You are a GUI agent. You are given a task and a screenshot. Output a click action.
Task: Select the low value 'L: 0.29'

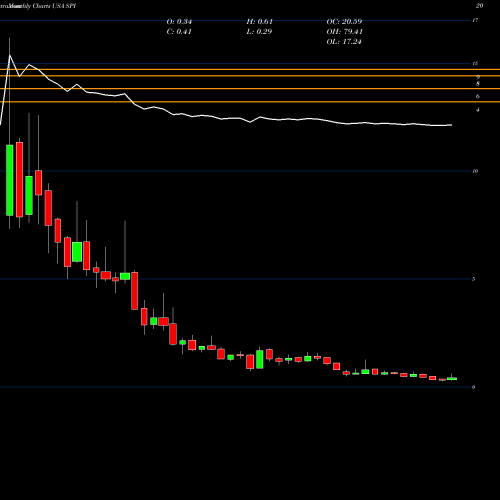tap(259, 32)
